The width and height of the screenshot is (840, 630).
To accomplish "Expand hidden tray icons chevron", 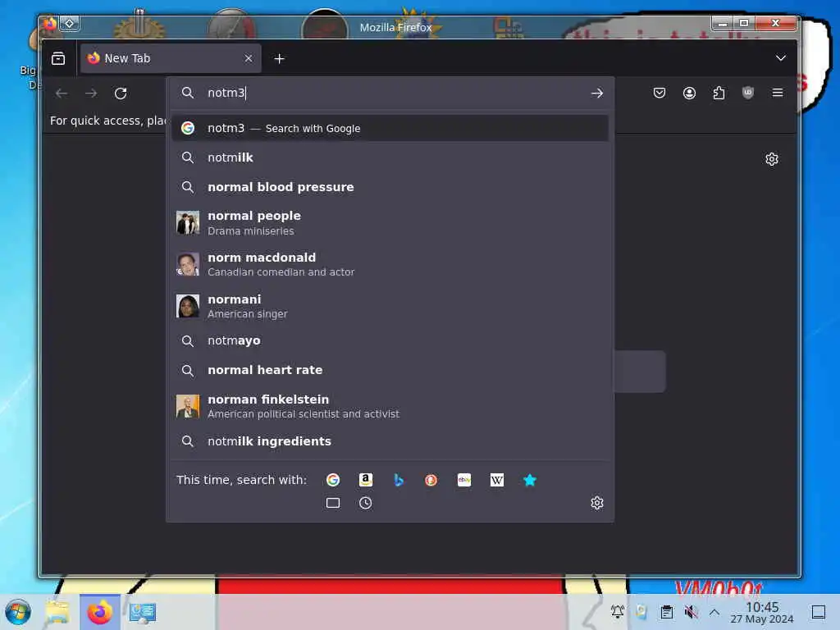I will (x=714, y=612).
